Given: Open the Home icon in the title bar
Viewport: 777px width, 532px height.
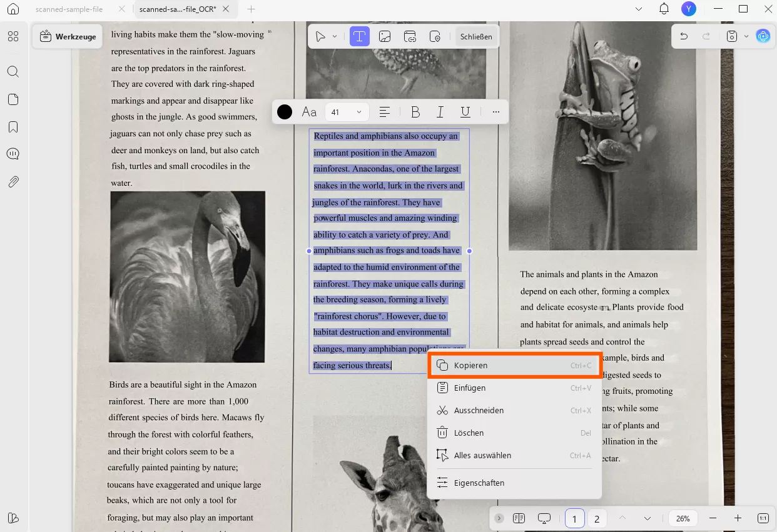Looking at the screenshot, I should coord(13,9).
